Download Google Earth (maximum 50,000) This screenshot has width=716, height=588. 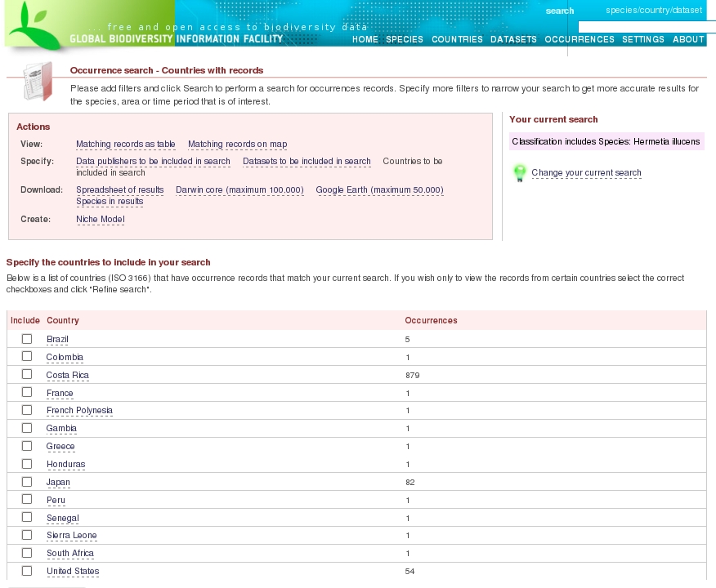pyautogui.click(x=379, y=189)
